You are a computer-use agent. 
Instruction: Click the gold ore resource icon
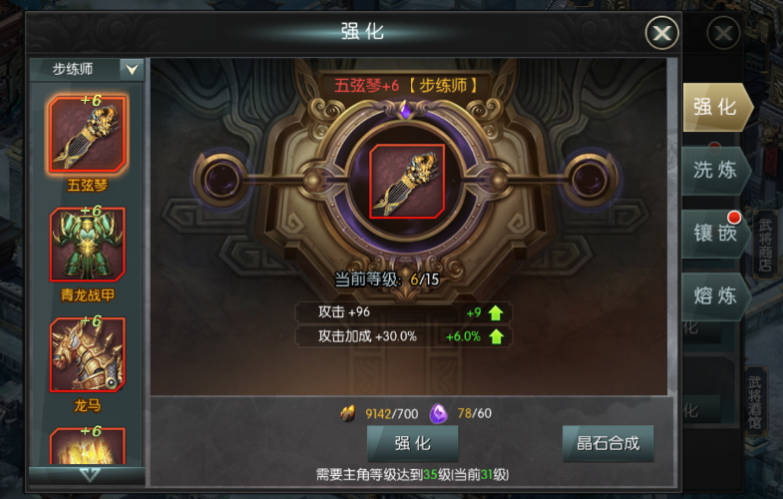tap(348, 414)
